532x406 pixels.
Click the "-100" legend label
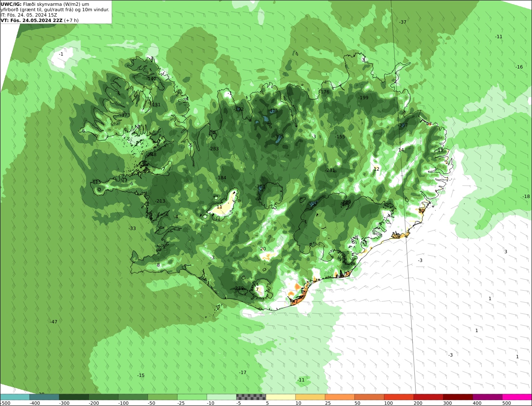point(123,403)
